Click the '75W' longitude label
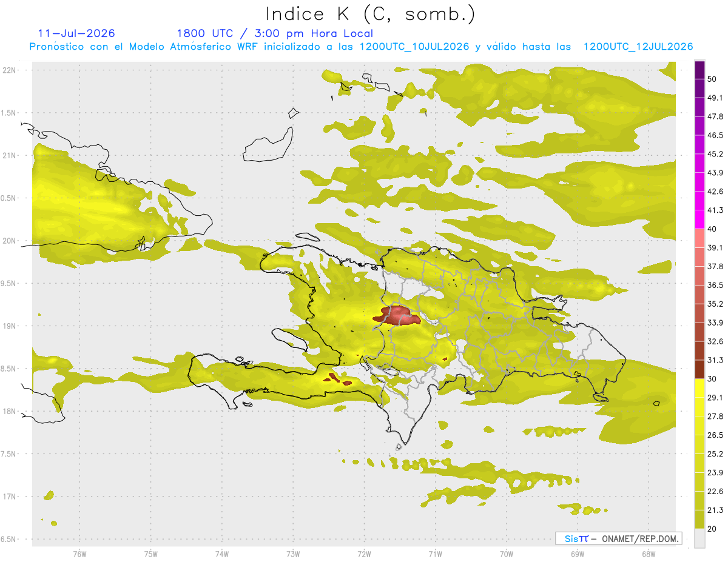 pos(151,554)
